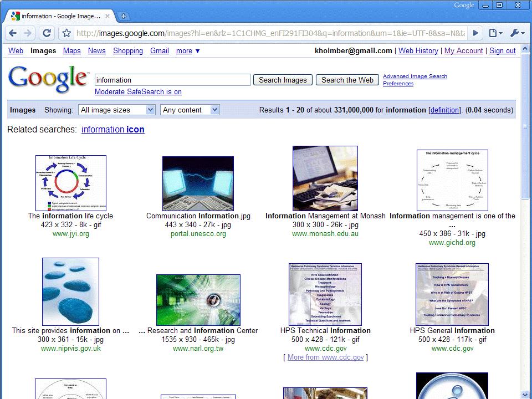
Task: Click the scrollbar up arrow
Action: tap(525, 49)
